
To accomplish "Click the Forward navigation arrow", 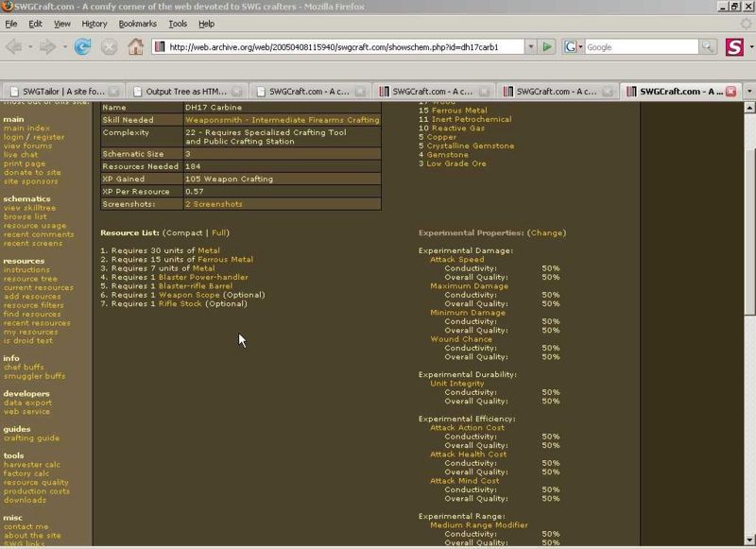I will [47, 46].
